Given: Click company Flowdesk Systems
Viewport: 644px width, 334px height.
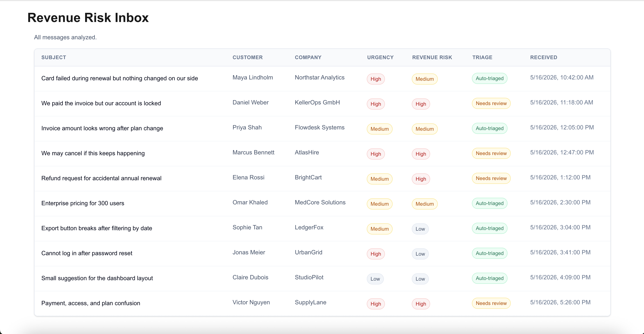Looking at the screenshot, I should click(319, 128).
